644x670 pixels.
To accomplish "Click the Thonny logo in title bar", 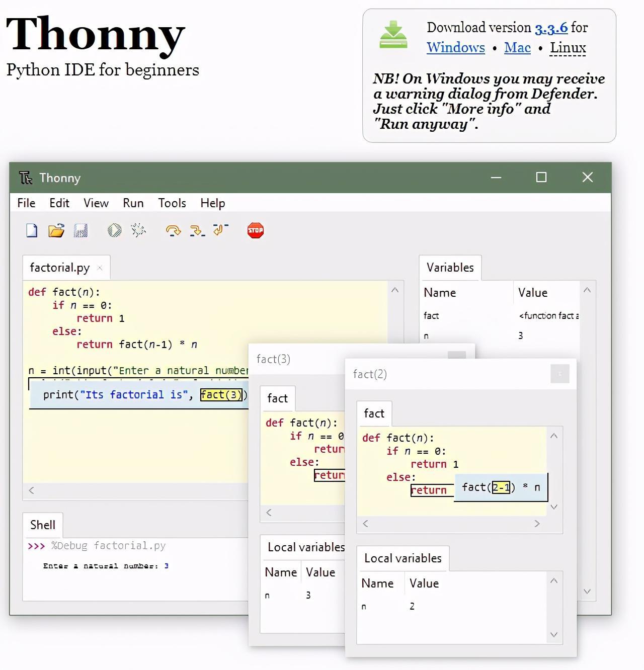I will 26,178.
